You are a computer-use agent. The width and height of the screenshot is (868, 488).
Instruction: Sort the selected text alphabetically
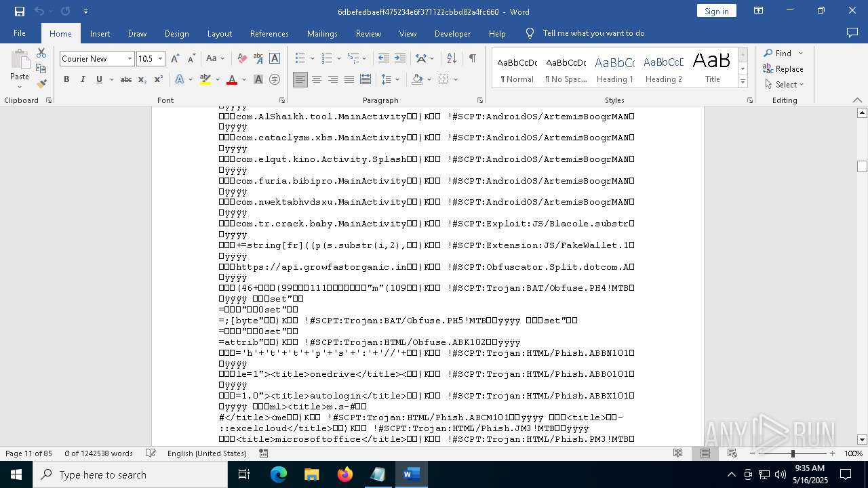452,59
